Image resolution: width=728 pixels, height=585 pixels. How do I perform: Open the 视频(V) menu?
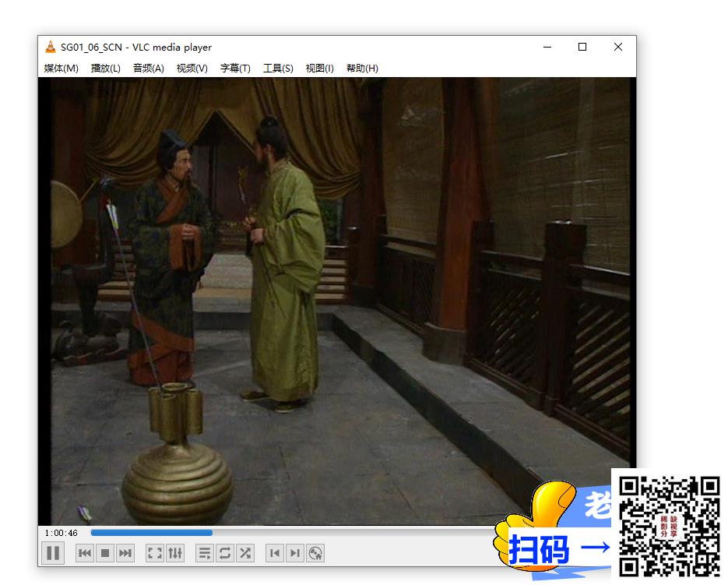click(192, 69)
